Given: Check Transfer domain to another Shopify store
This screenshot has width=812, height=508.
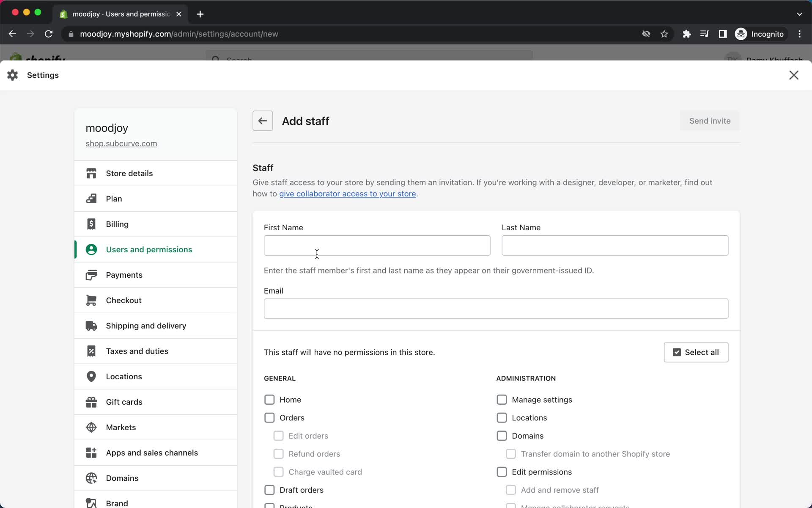Looking at the screenshot, I should point(511,454).
